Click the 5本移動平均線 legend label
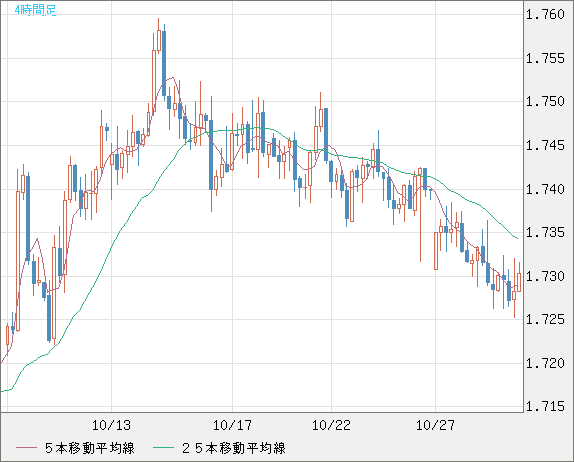This screenshot has height=462, width=574. tap(90, 448)
